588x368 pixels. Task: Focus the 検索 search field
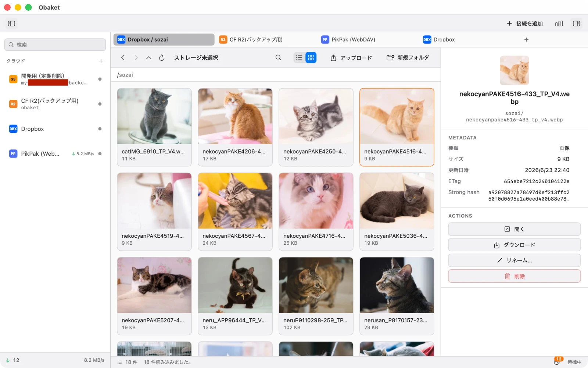[x=55, y=45]
